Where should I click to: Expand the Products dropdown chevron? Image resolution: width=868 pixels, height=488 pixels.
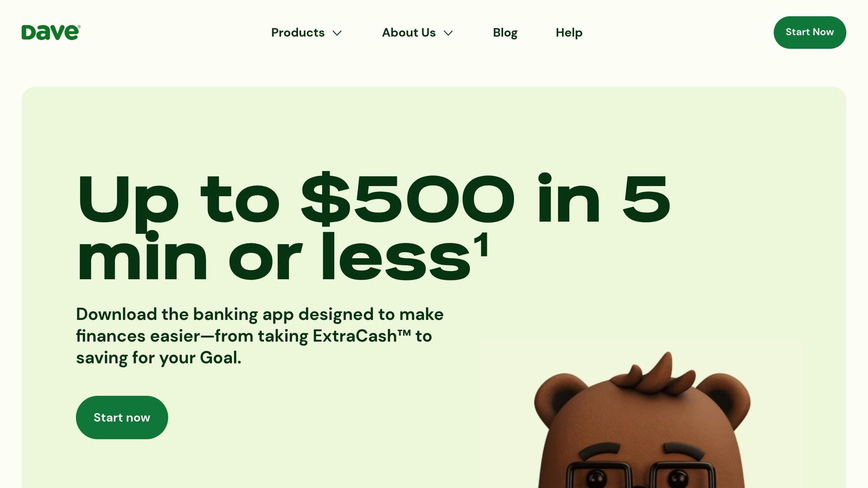point(337,33)
